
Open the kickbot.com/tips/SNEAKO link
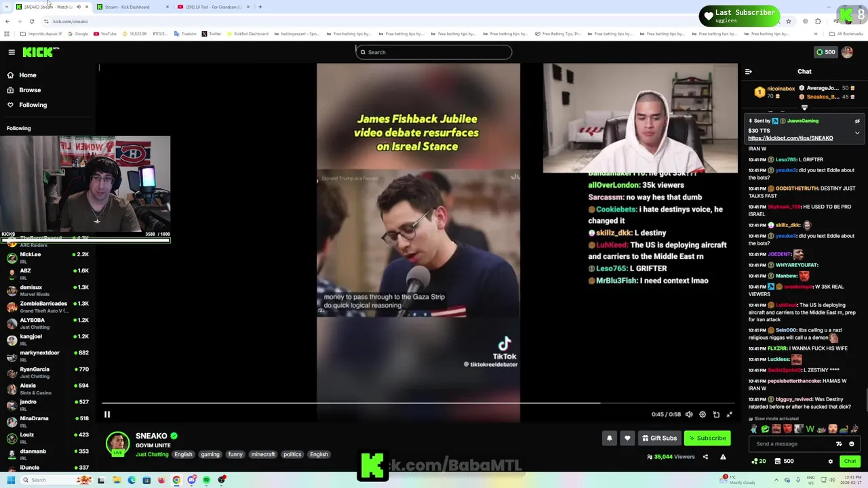point(790,138)
